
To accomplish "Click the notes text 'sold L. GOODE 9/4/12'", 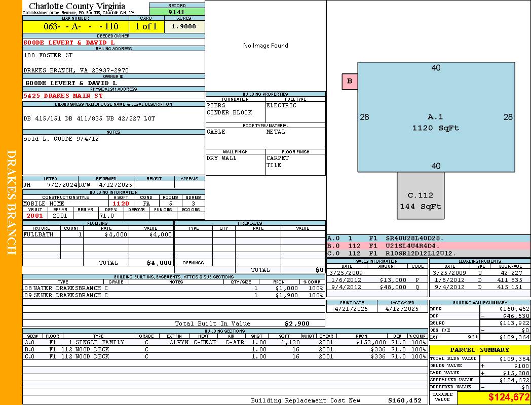I will pyautogui.click(x=61, y=139).
